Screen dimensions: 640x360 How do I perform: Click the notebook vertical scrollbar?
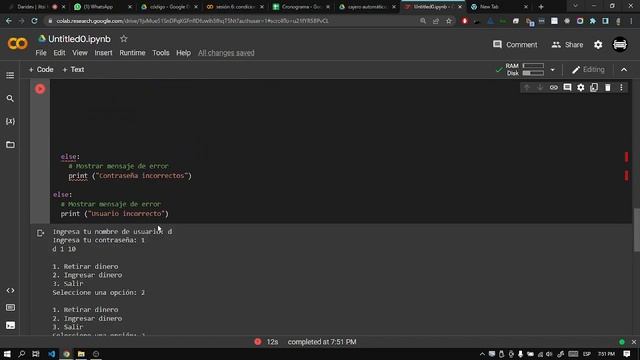point(636,230)
